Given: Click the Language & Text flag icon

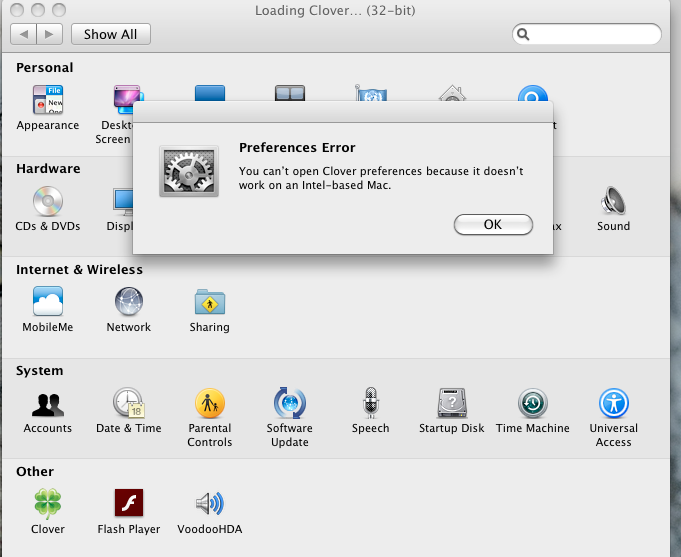Looking at the screenshot, I should point(370,93).
